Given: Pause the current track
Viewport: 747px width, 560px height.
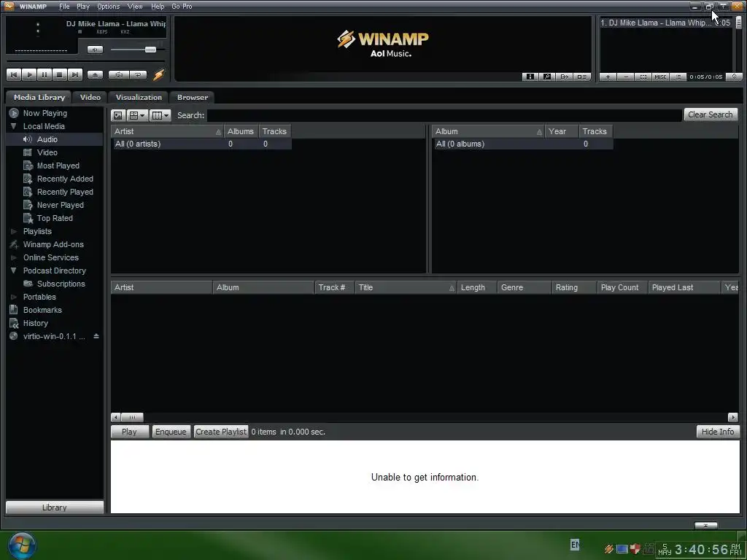Looking at the screenshot, I should [x=44, y=75].
